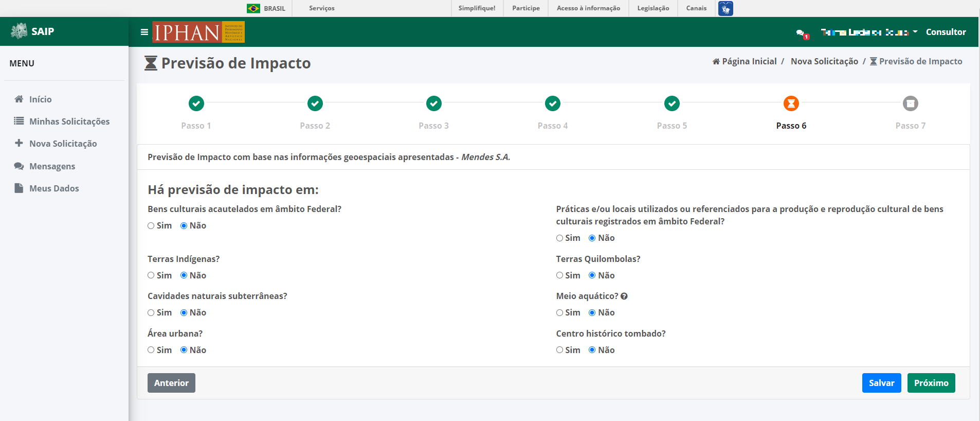Click the home icon in breadcrumb
This screenshot has height=421, width=980.
[x=716, y=61]
